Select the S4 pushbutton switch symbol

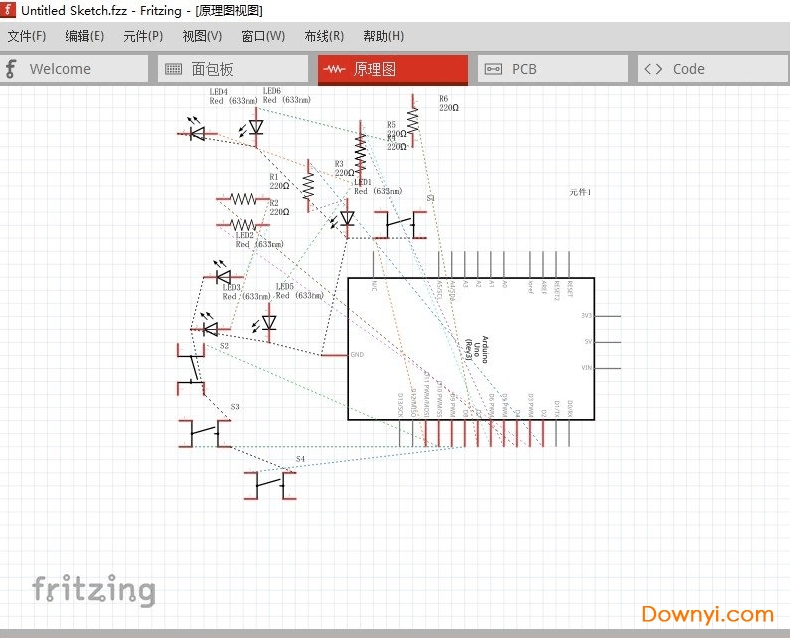tap(270, 484)
